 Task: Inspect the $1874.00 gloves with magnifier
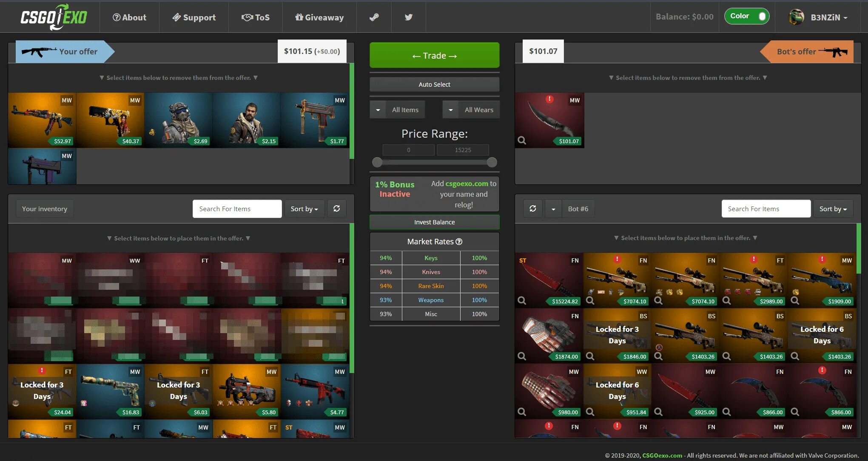[522, 356]
